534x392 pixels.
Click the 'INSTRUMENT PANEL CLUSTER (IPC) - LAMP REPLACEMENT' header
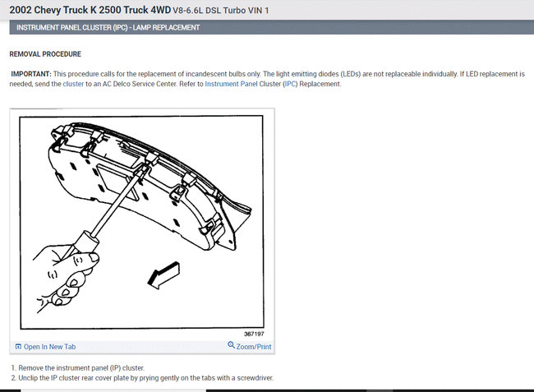[x=108, y=27]
